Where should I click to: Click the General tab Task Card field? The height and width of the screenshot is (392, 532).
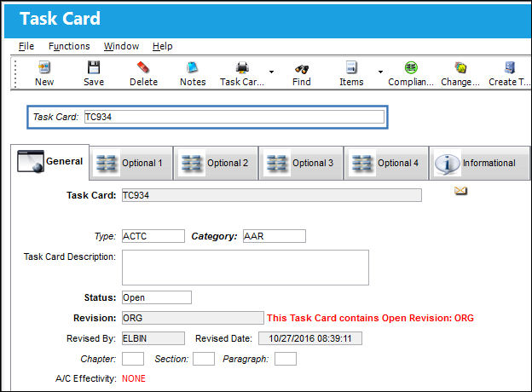tap(272, 195)
